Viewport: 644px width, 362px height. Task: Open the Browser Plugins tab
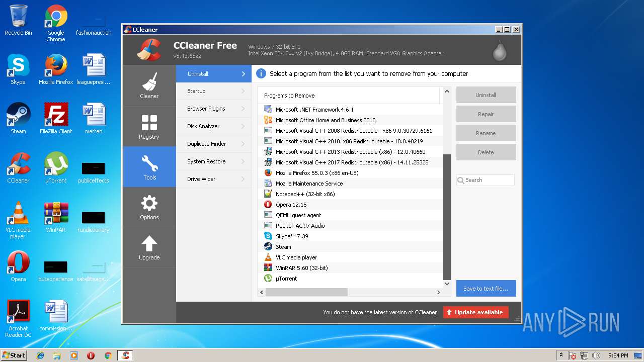point(214,109)
